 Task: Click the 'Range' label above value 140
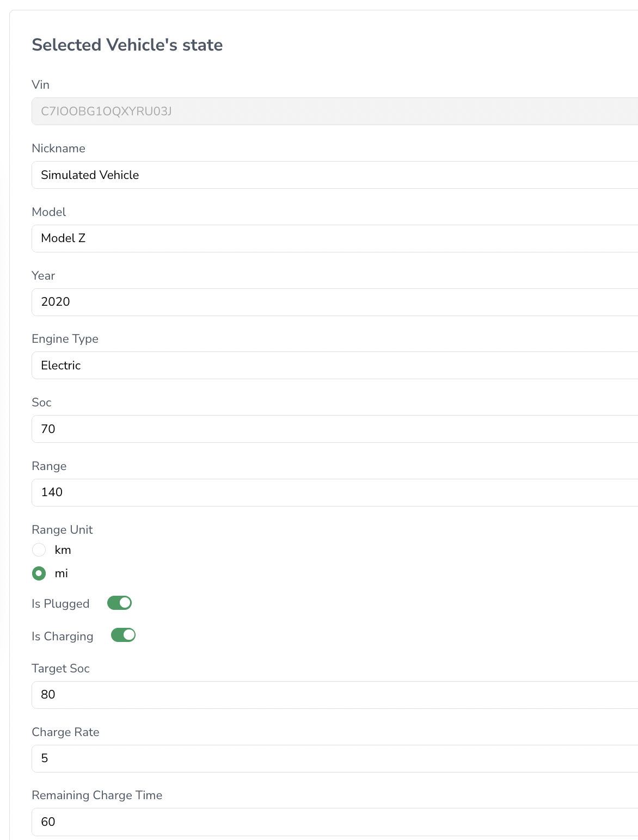50,466
